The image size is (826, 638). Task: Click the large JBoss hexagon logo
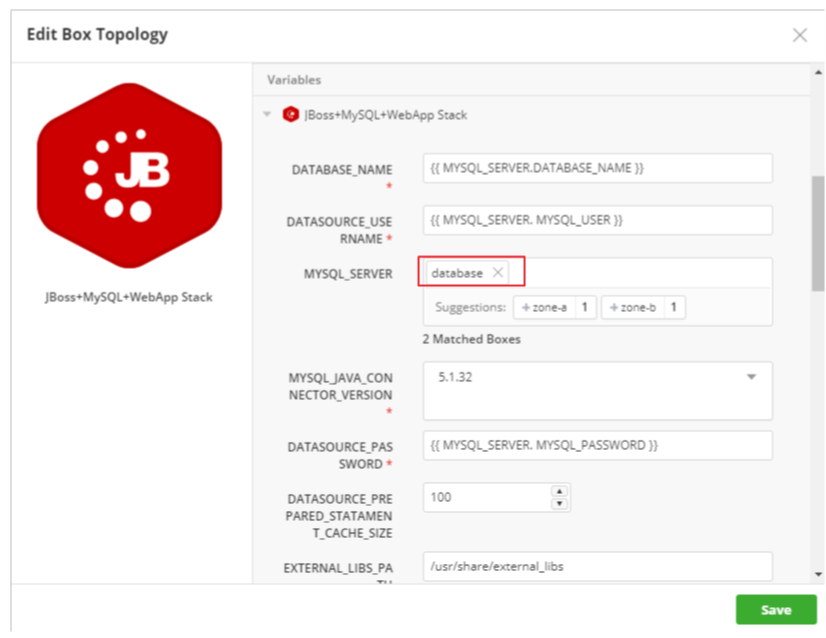coord(130,175)
